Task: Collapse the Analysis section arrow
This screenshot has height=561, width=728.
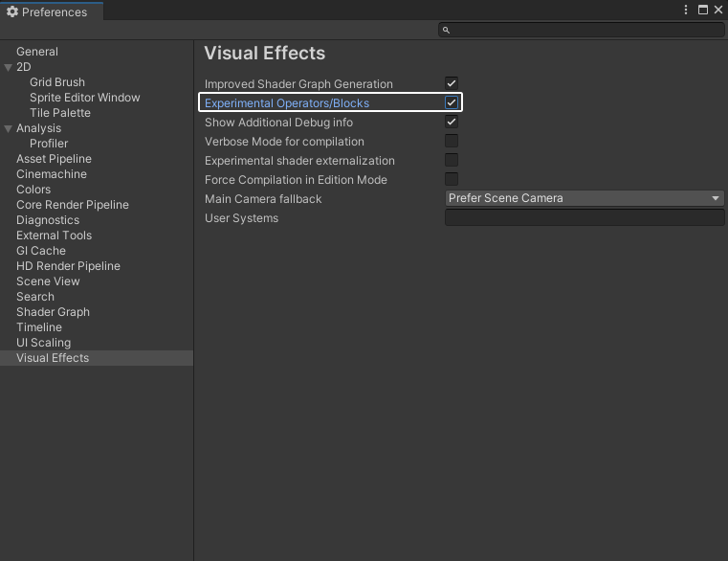Action: pyautogui.click(x=9, y=128)
